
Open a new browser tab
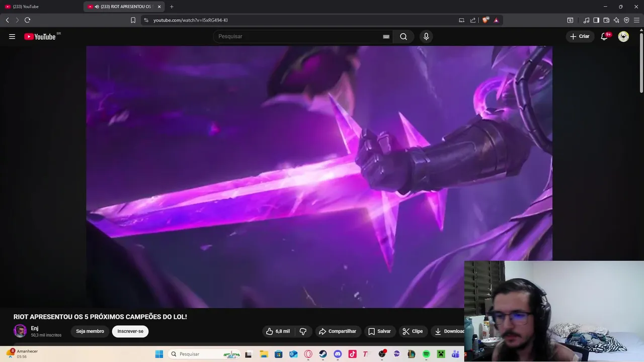tap(172, 7)
